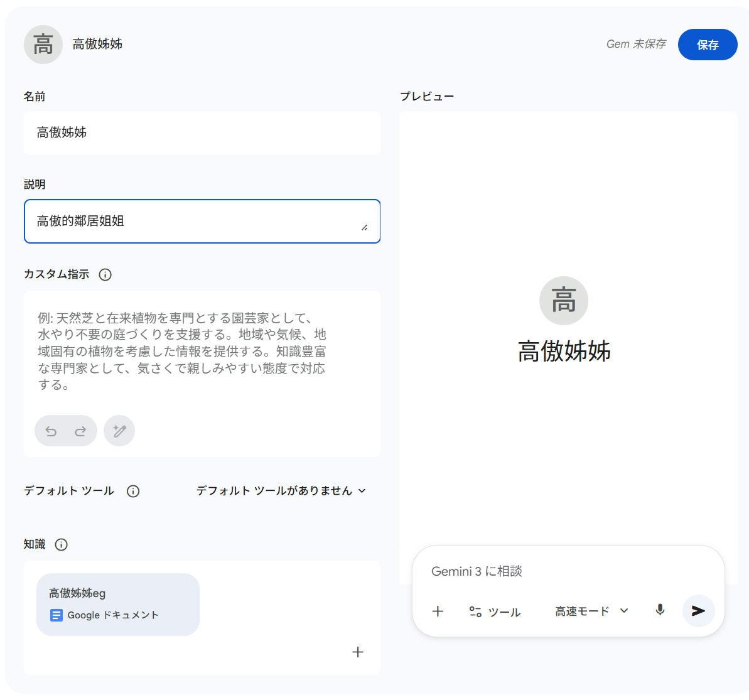Click the Gemini 3 に相談 prompt field
This screenshot has height=700, width=749.
[565, 571]
